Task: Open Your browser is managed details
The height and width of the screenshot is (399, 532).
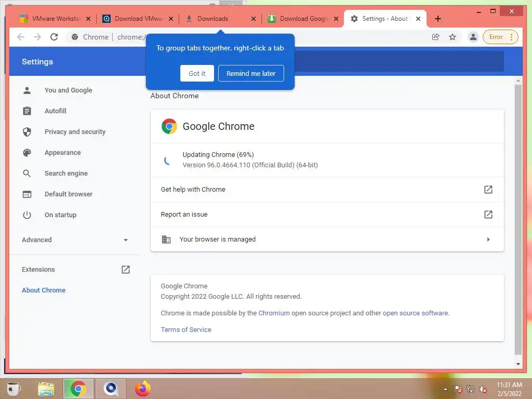Action: [x=327, y=239]
